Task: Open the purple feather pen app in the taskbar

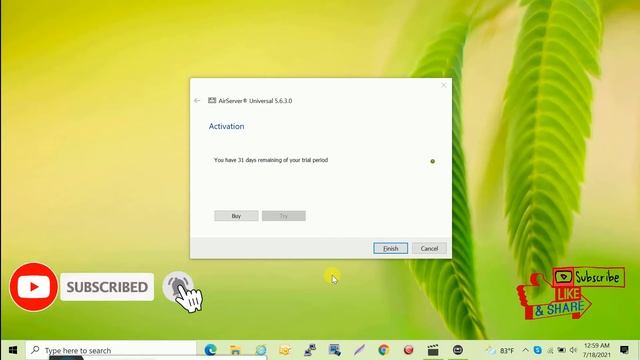Action: [x=359, y=350]
